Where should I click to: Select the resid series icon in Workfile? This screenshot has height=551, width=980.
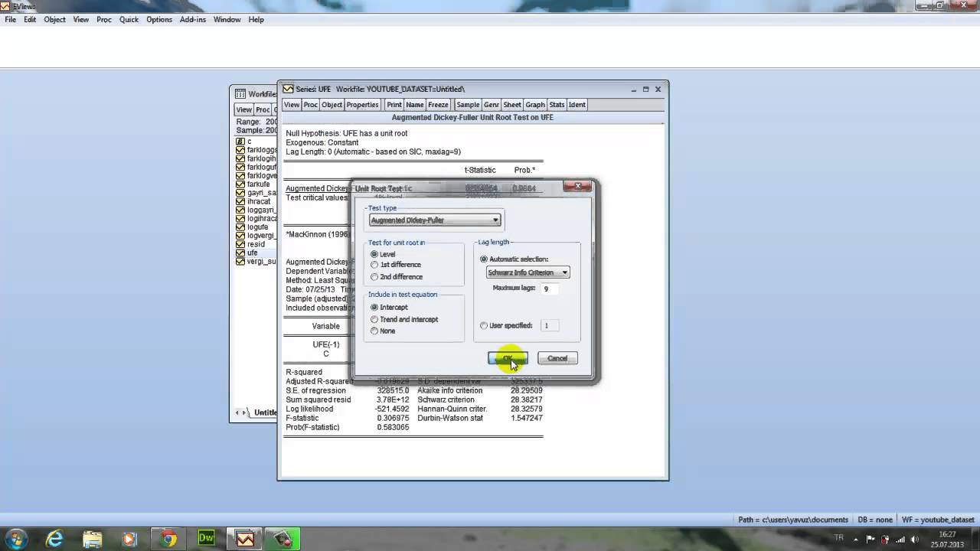point(240,244)
